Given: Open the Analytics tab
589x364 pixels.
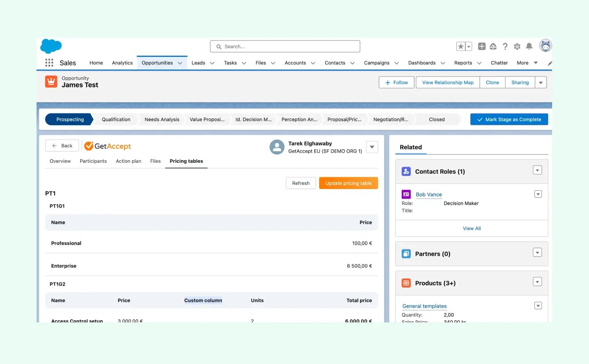Looking at the screenshot, I should (122, 63).
